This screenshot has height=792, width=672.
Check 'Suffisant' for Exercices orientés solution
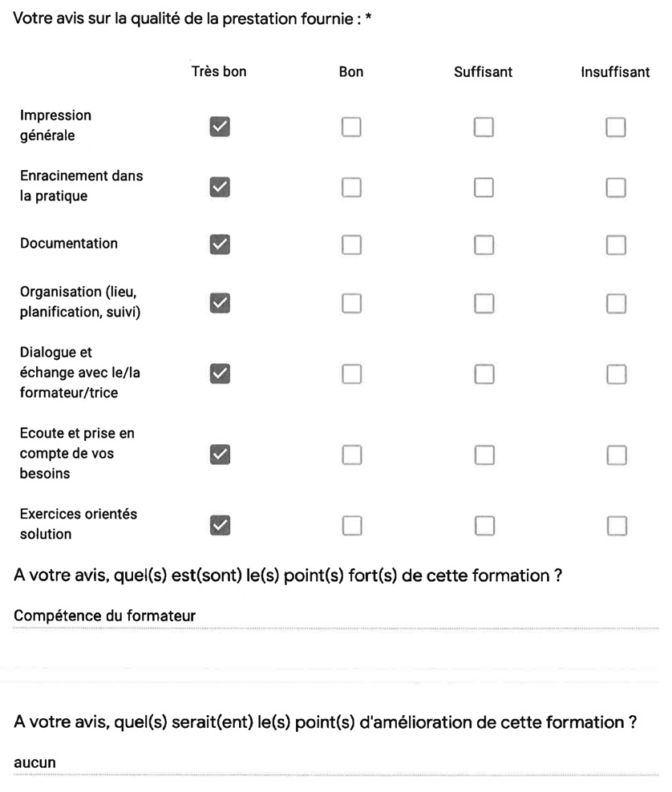pyautogui.click(x=484, y=526)
